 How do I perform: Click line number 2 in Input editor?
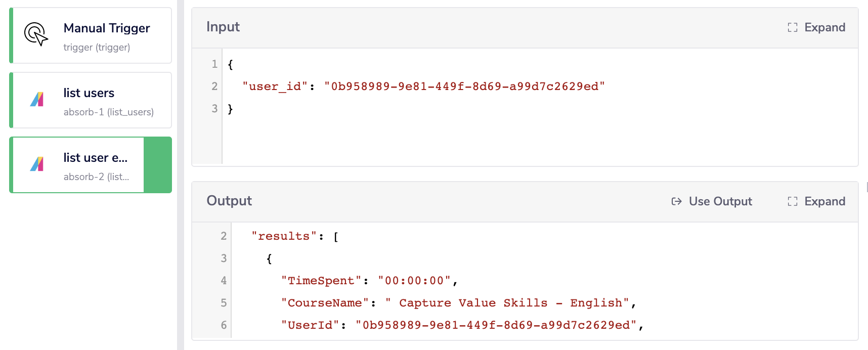214,86
